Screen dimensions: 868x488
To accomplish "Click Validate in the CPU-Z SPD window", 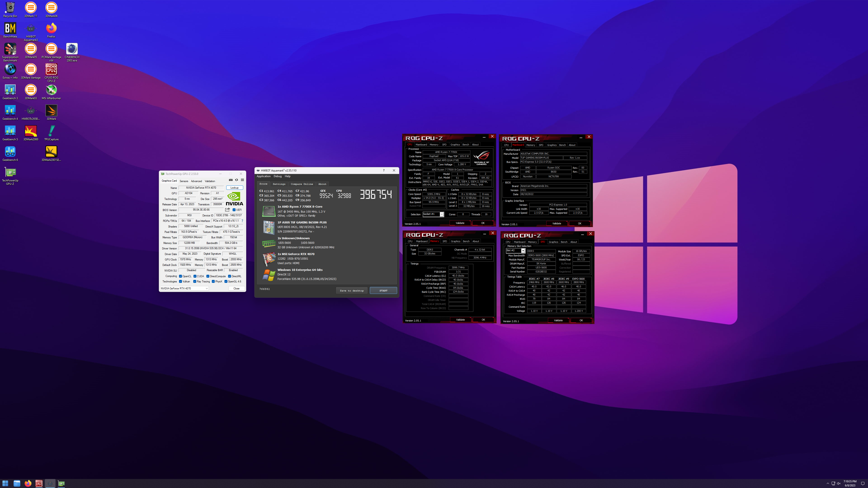I will pos(558,321).
